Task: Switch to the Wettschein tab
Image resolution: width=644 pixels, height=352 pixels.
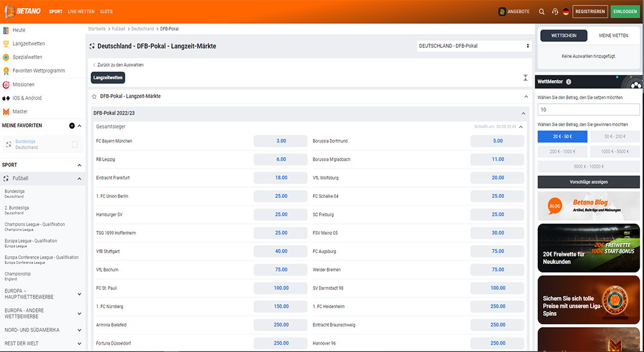Action: click(x=564, y=36)
